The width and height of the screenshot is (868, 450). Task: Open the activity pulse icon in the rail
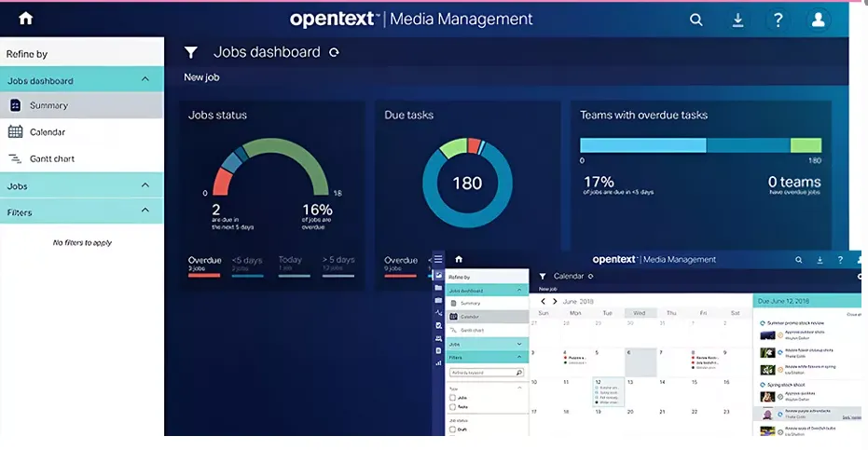tap(438, 313)
